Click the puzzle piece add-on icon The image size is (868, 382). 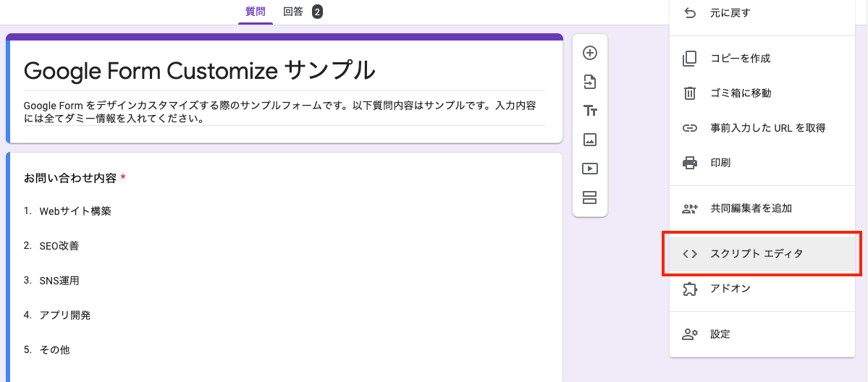tap(689, 289)
